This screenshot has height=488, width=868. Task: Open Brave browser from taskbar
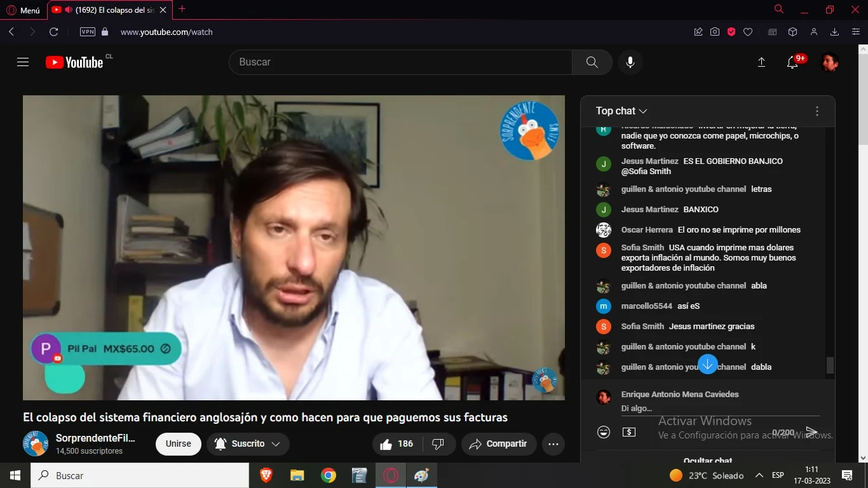coord(266,475)
